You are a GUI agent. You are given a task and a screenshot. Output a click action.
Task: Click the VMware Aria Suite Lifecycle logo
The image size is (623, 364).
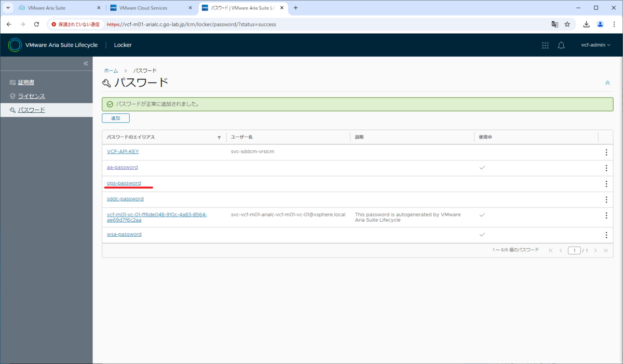tap(15, 45)
